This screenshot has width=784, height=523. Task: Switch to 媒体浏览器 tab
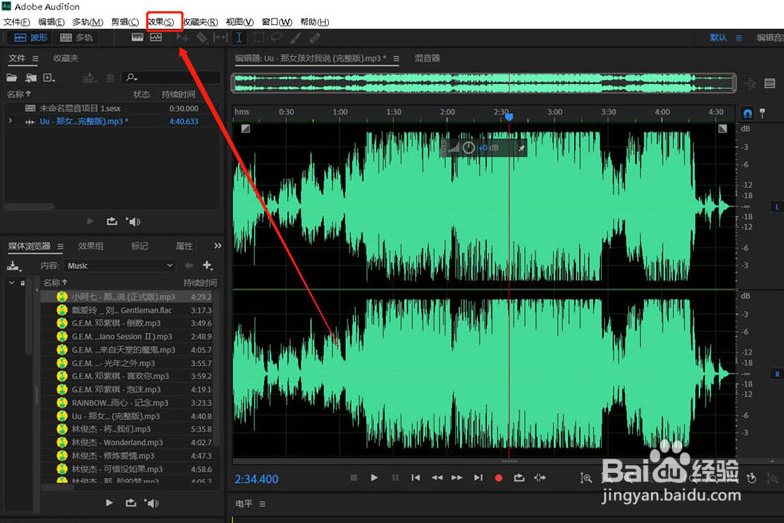click(x=29, y=246)
